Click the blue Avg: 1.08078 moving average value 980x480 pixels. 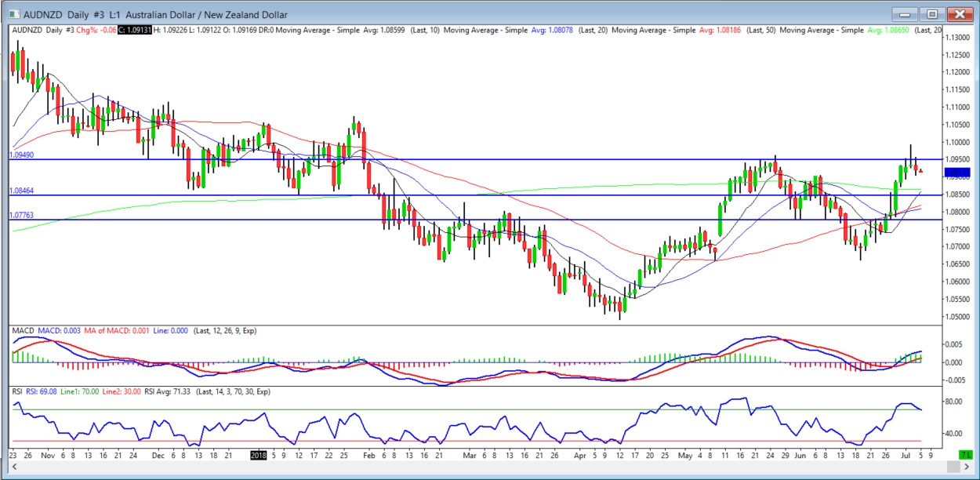[553, 30]
